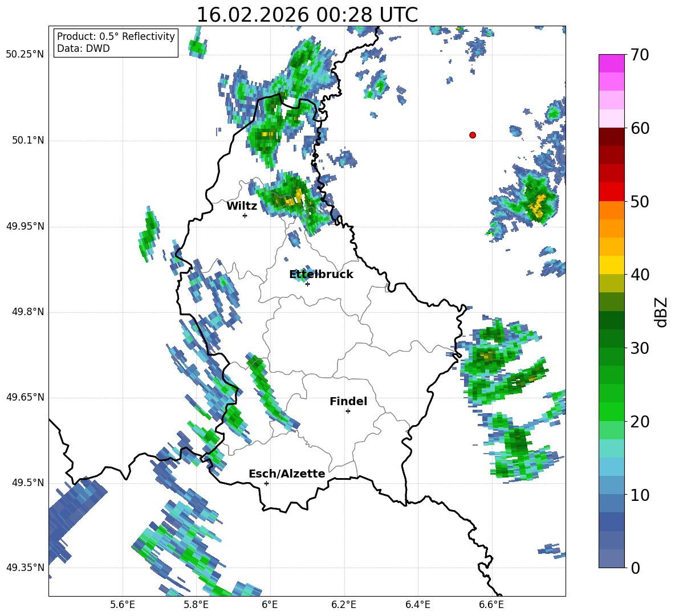Click the 6.6°E longitude label
675x616 pixels.
tap(491, 605)
